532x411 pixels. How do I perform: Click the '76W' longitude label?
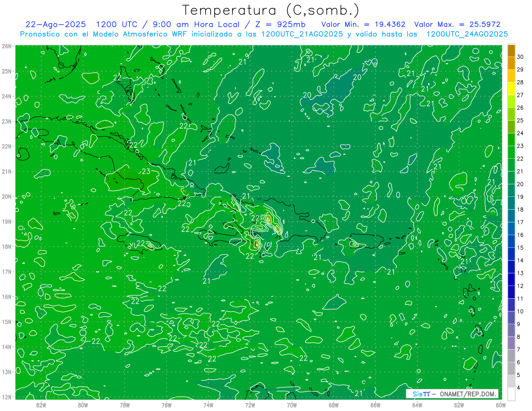166,404
